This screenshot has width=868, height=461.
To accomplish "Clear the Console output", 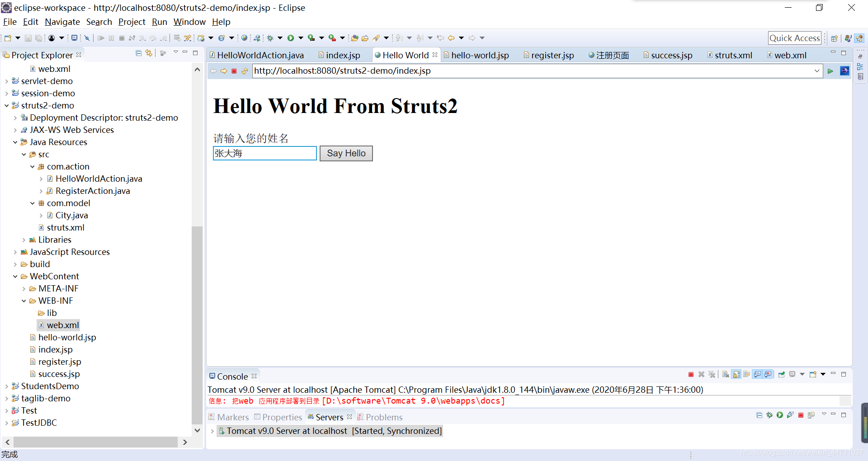I will point(725,375).
